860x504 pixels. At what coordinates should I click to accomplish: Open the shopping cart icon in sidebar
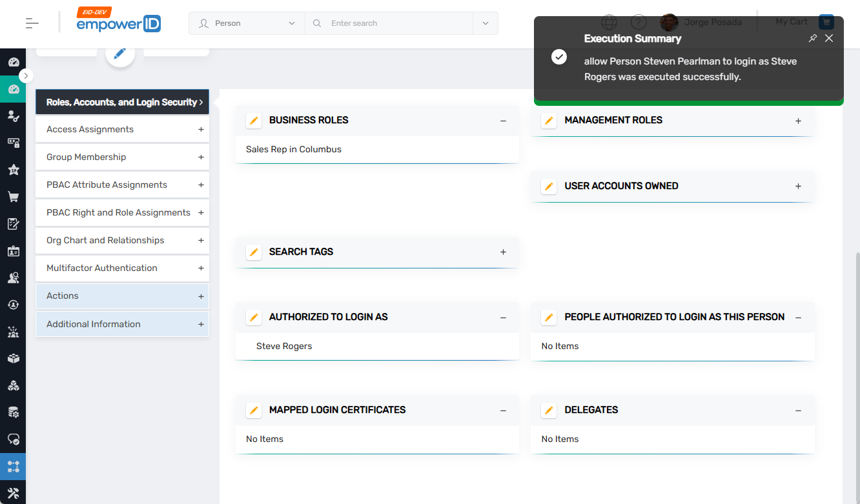coord(13,197)
